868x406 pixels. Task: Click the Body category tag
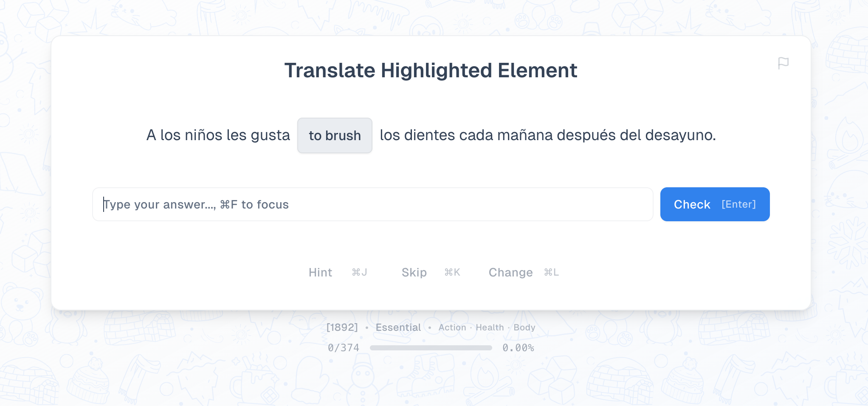point(524,327)
